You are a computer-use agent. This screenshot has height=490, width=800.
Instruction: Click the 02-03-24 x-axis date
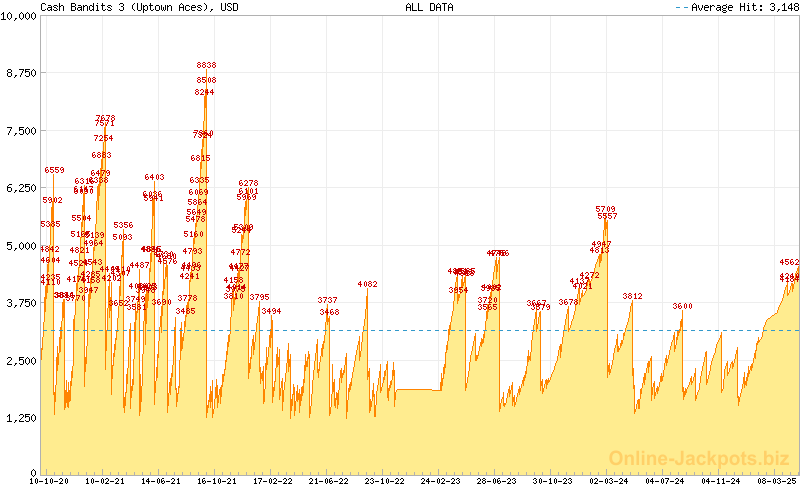(x=608, y=481)
